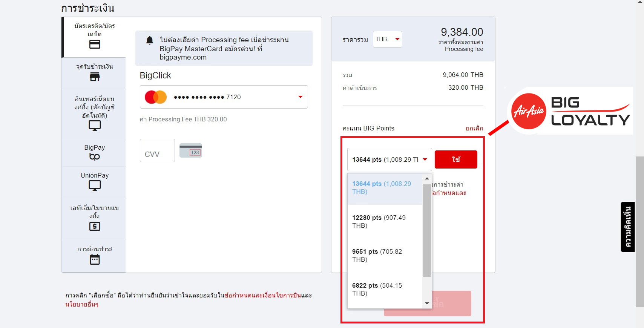
Task: Click into the CVV input field
Action: [157, 150]
